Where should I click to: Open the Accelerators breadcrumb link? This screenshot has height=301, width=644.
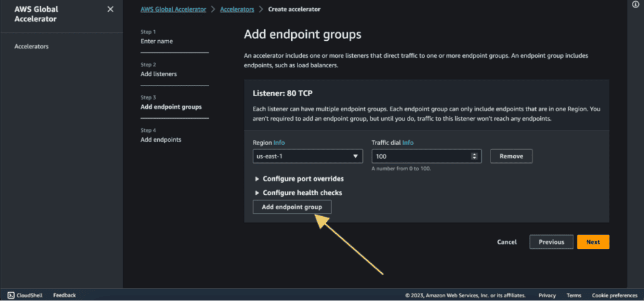[237, 9]
